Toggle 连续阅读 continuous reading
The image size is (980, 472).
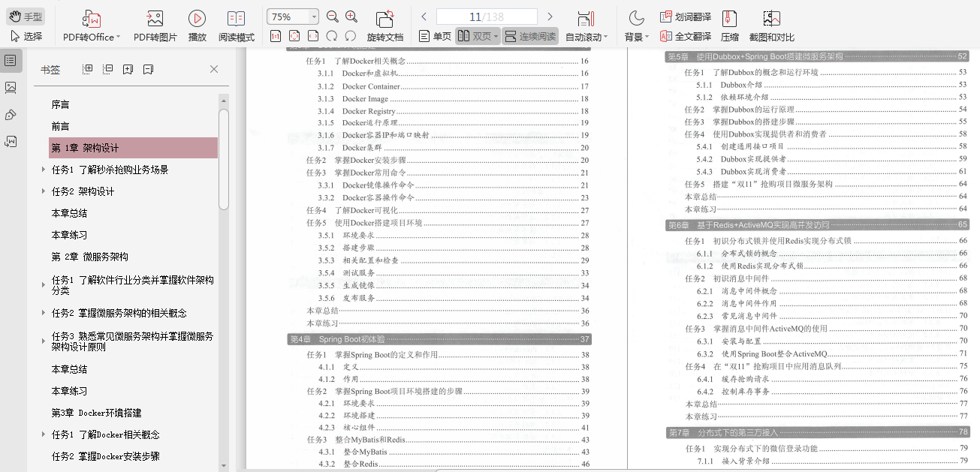tap(531, 36)
